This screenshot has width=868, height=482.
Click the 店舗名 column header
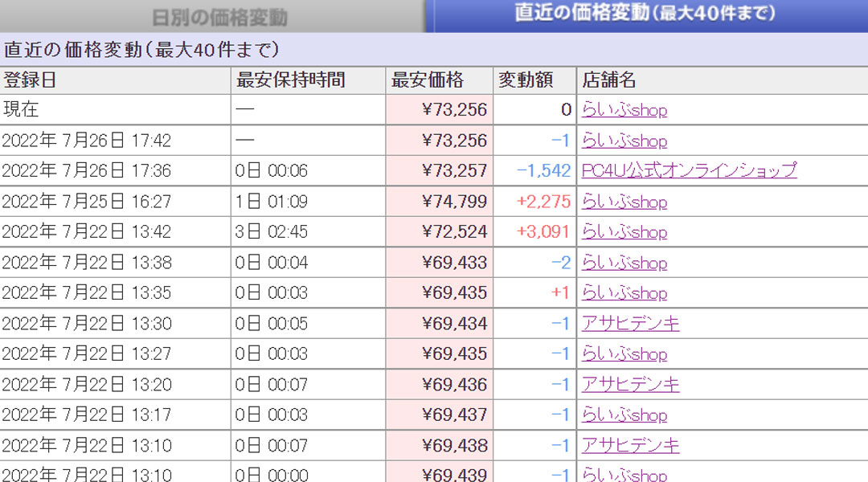(723, 80)
